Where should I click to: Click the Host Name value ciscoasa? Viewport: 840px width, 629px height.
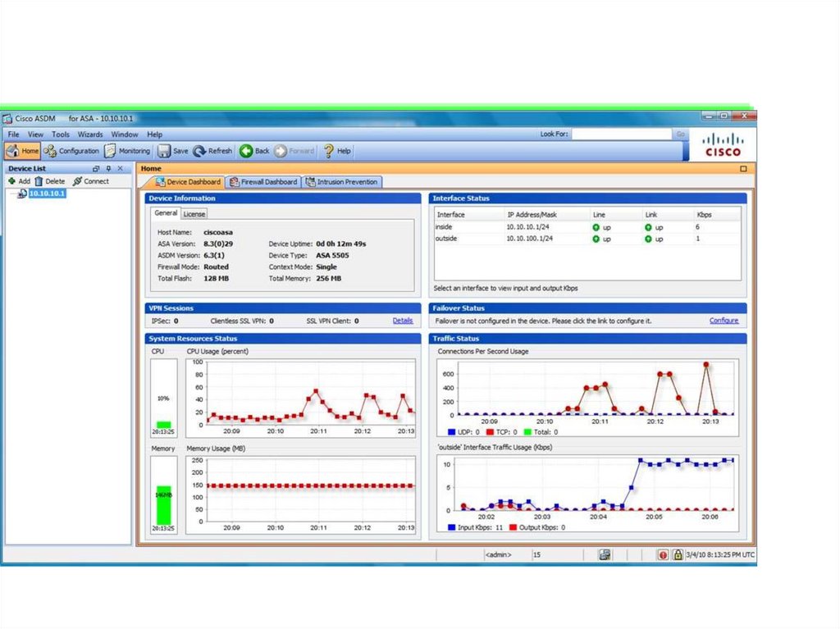(218, 233)
